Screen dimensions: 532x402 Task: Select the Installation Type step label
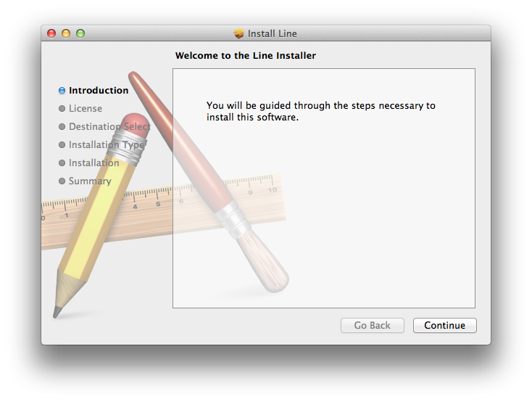tap(107, 145)
